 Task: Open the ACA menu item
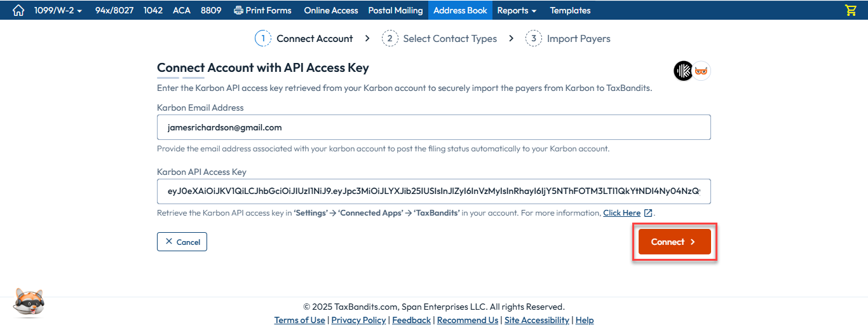click(x=182, y=10)
